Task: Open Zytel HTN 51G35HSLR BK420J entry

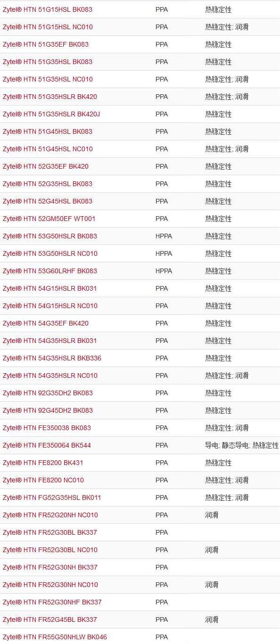Action: tap(51, 114)
